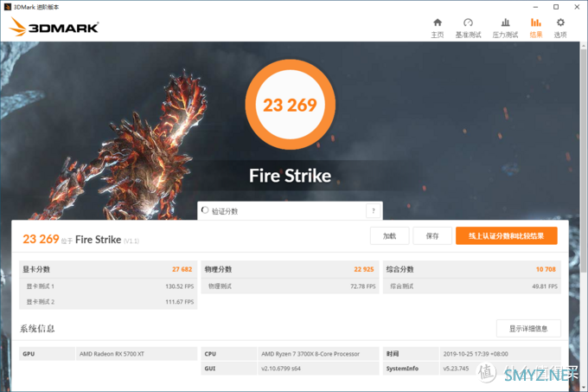This screenshot has height=392, width=588.
Task: Open the 选项 options gear icon
Action: [x=560, y=27]
